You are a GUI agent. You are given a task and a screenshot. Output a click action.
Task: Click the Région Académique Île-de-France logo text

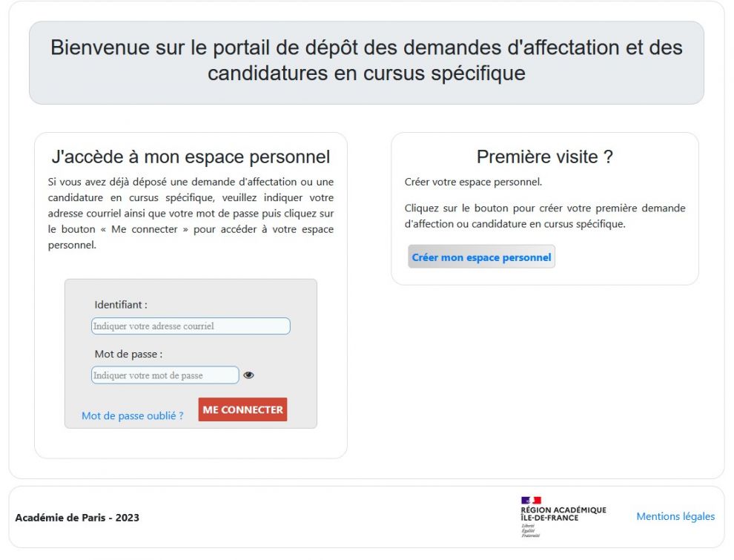click(563, 514)
